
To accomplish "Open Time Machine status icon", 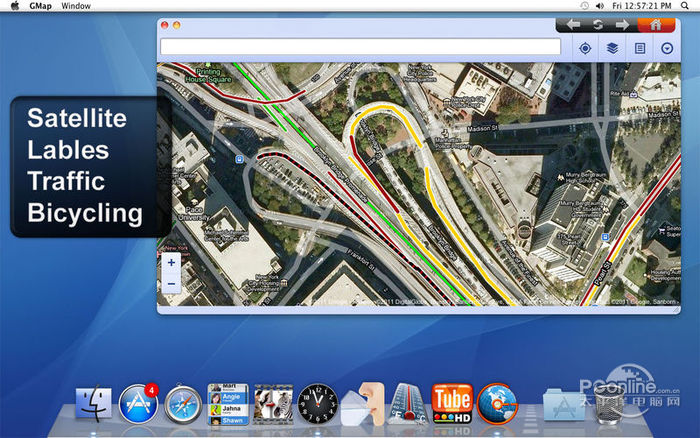I will pyautogui.click(x=584, y=6).
